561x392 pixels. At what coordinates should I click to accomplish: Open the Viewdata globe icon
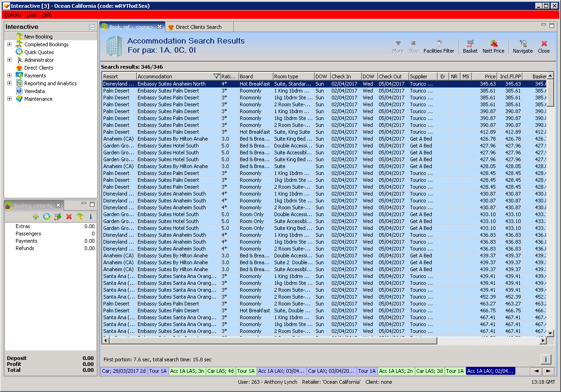tap(19, 91)
